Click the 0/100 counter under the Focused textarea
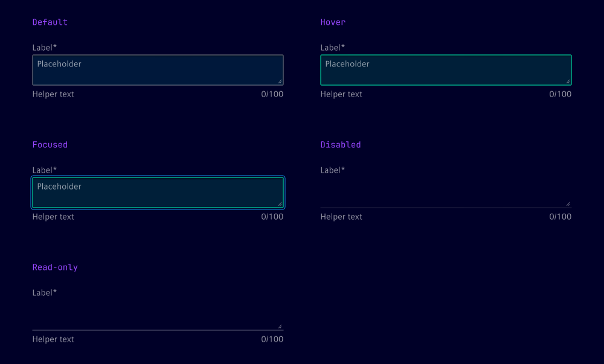 click(x=272, y=217)
